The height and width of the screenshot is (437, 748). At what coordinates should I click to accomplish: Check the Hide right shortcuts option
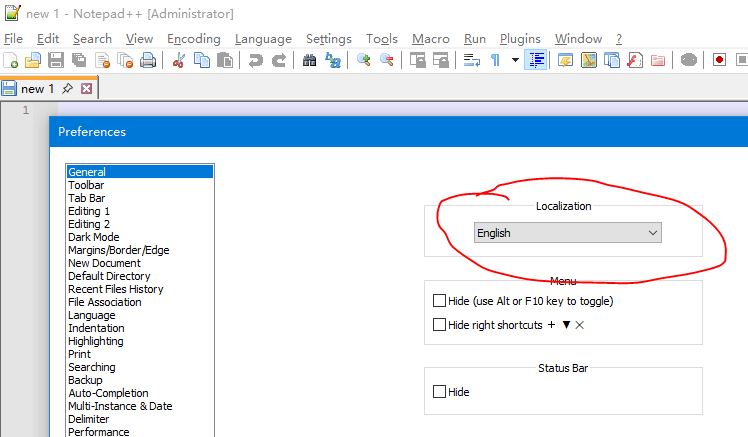coord(439,325)
